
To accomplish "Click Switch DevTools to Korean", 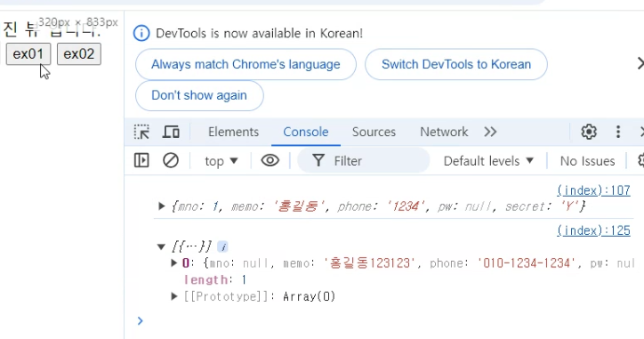I will [456, 64].
